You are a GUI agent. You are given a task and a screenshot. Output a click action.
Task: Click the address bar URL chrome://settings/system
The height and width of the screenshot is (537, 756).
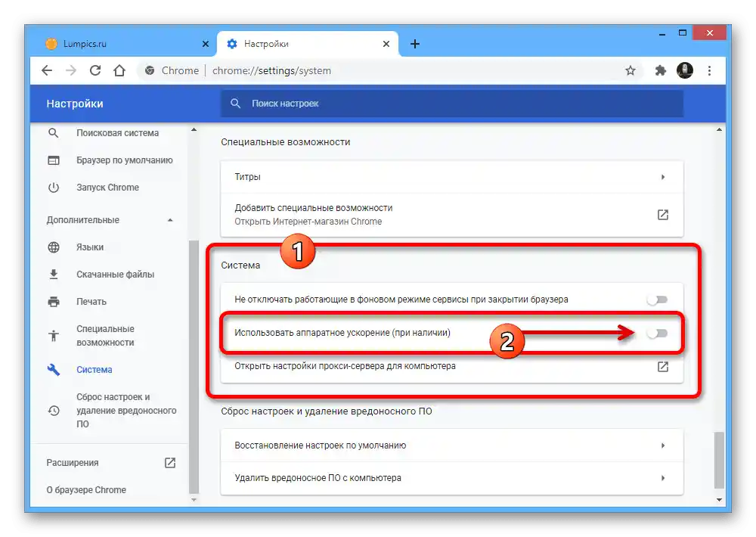point(271,70)
